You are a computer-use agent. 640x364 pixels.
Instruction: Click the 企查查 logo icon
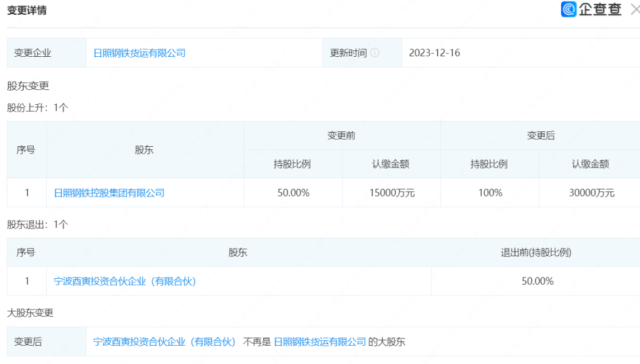pos(569,9)
